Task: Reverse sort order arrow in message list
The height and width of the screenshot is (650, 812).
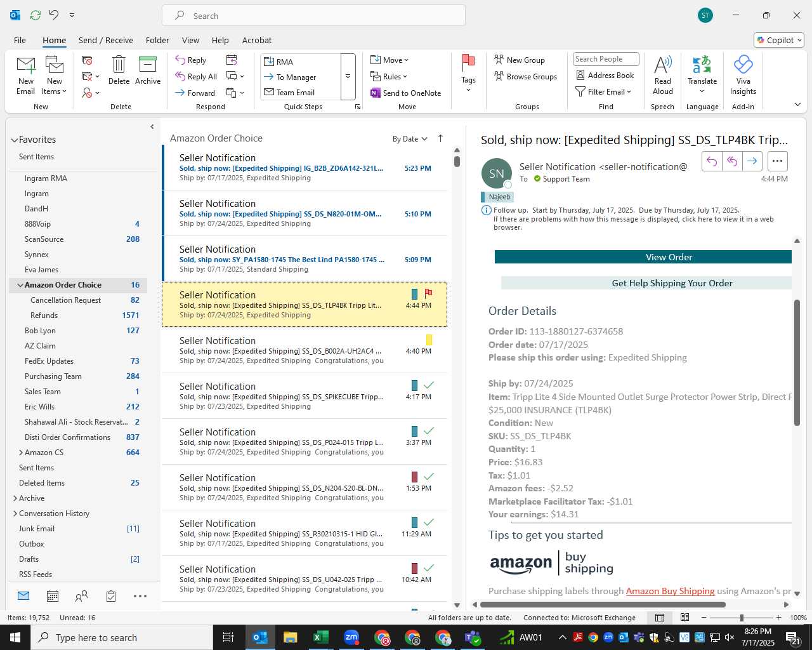Action: coord(441,138)
